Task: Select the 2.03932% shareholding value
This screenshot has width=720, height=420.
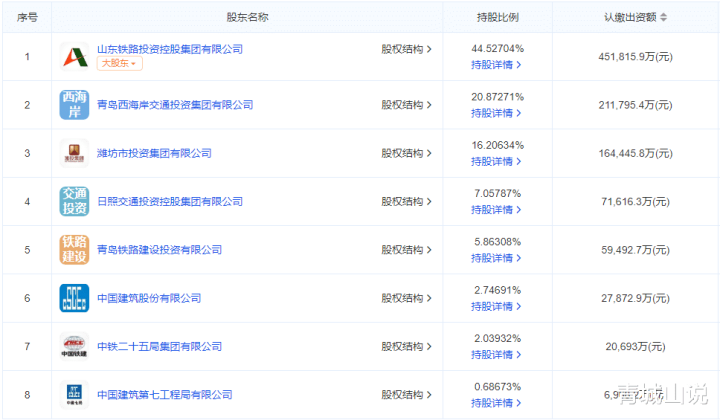Action: 497,338
